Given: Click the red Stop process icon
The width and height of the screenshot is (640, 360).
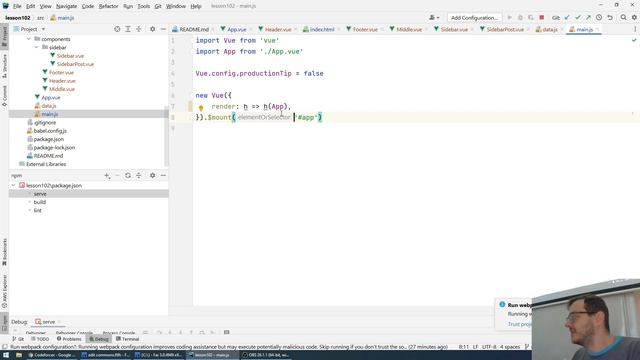Looking at the screenshot, I should click(x=542, y=18).
